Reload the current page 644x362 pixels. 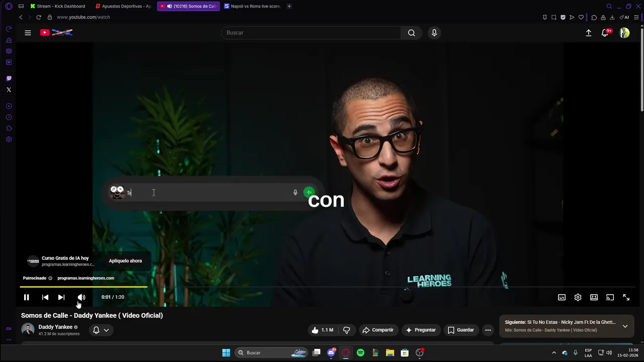click(39, 17)
